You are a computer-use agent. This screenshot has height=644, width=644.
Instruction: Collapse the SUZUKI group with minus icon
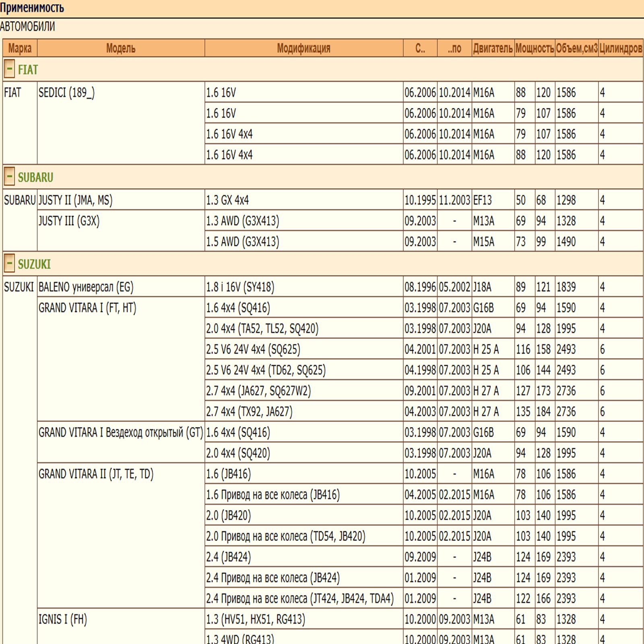pos(9,264)
